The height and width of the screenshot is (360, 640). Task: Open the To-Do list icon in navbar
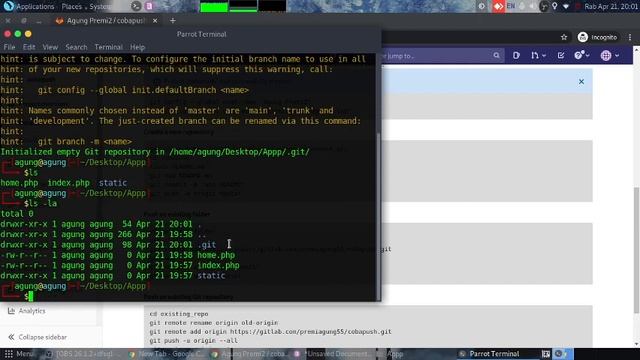[x=561, y=56]
